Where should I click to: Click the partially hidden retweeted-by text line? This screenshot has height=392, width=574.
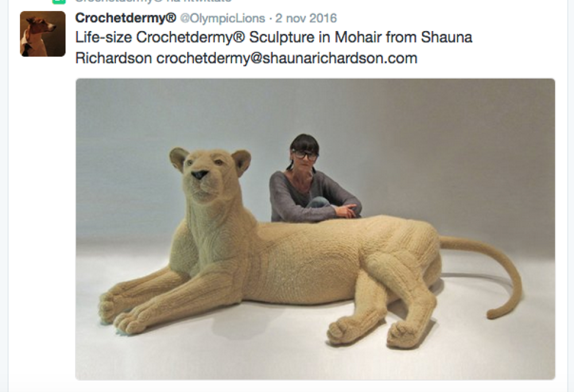pyautogui.click(x=153, y=1)
